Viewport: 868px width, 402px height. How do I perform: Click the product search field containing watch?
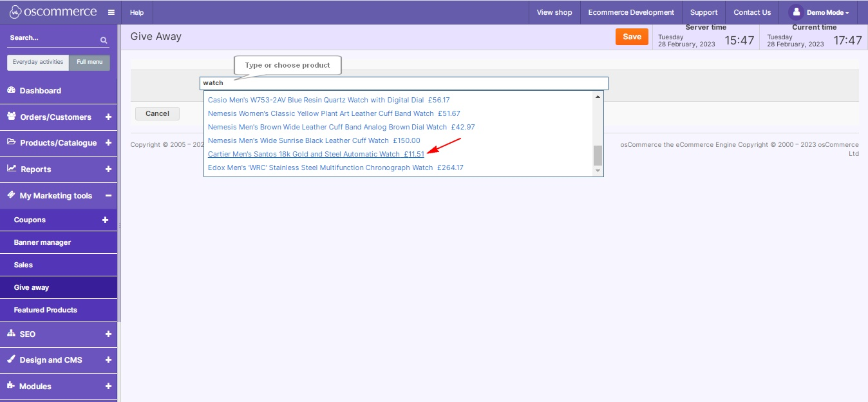[404, 83]
